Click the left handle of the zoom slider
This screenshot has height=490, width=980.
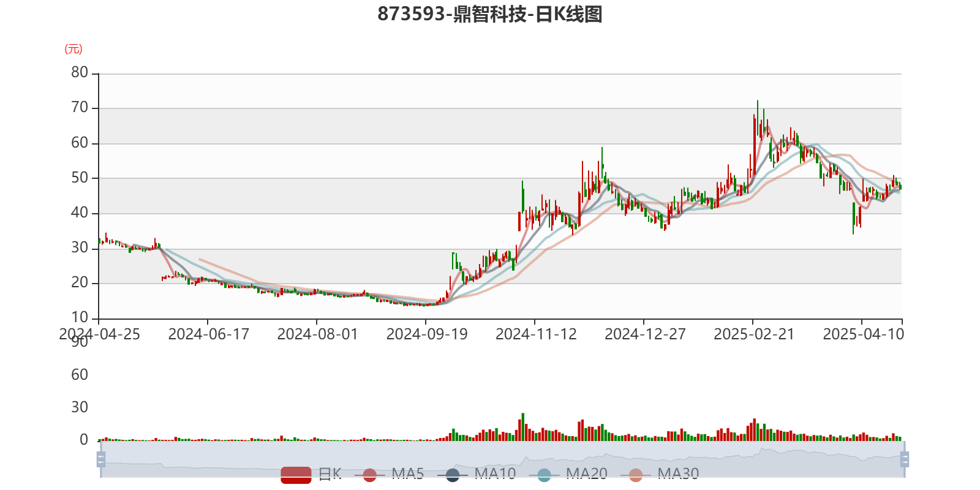100,459
